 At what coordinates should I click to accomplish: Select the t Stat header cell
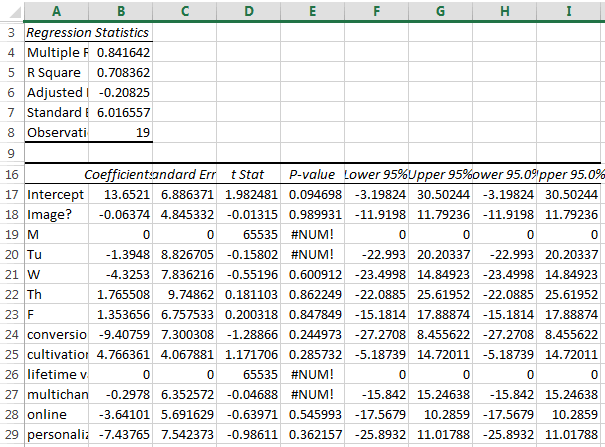click(248, 174)
